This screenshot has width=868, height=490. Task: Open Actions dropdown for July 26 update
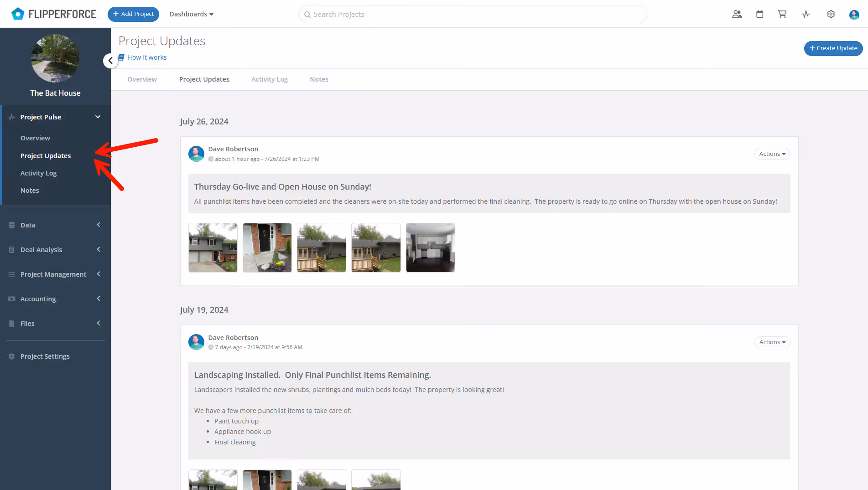[772, 154]
